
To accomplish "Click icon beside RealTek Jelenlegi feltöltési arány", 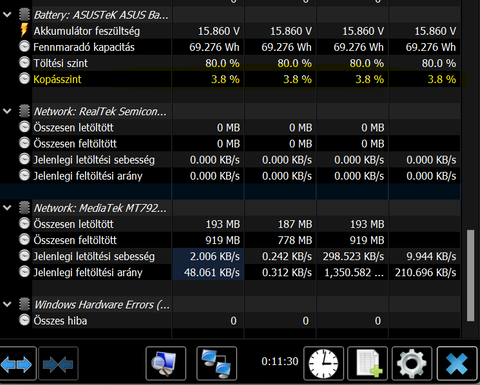I will 24,175.
